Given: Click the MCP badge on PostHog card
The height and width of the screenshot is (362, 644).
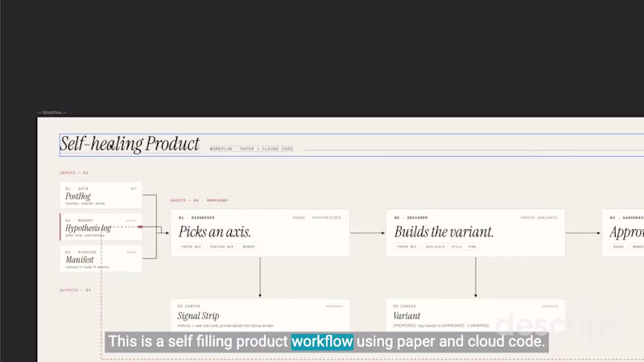Looking at the screenshot, I should [x=134, y=189].
